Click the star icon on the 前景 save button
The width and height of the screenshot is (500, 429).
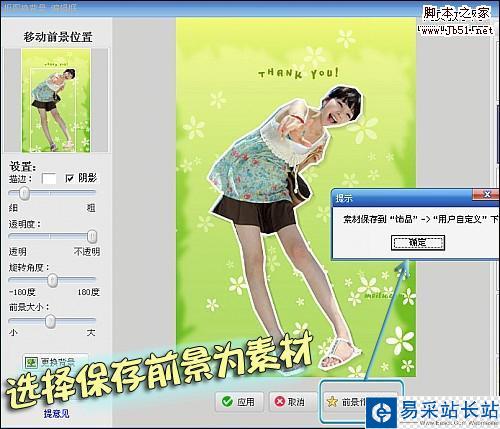pos(332,402)
